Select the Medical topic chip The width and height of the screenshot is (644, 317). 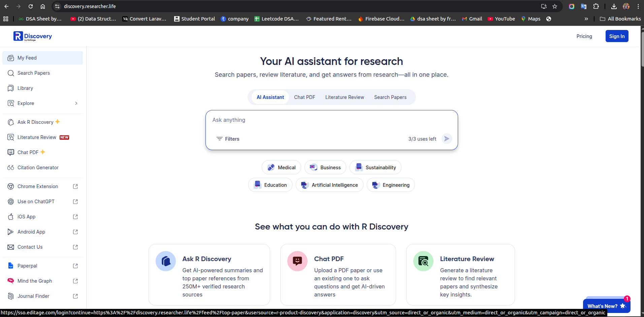pyautogui.click(x=281, y=168)
